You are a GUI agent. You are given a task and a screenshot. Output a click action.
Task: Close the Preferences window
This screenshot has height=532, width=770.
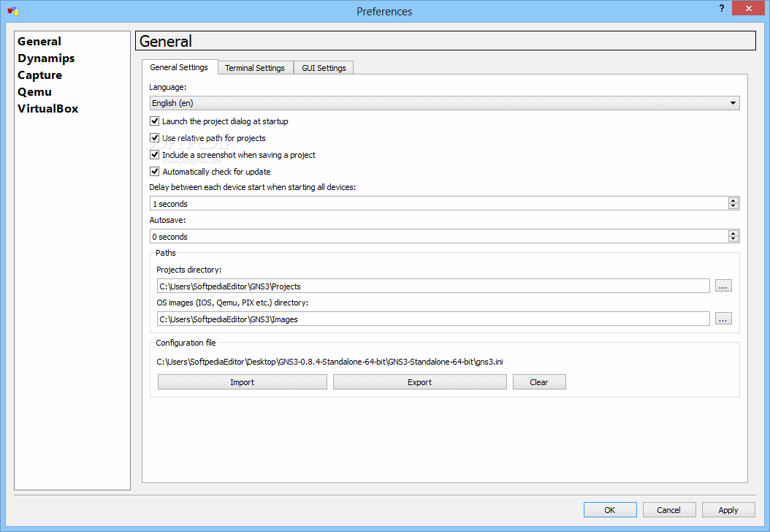pos(748,8)
